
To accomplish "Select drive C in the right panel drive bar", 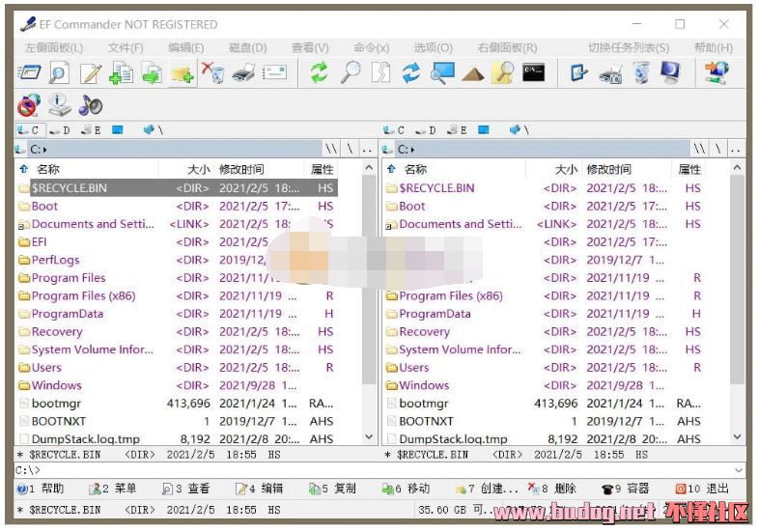I will pyautogui.click(x=393, y=130).
